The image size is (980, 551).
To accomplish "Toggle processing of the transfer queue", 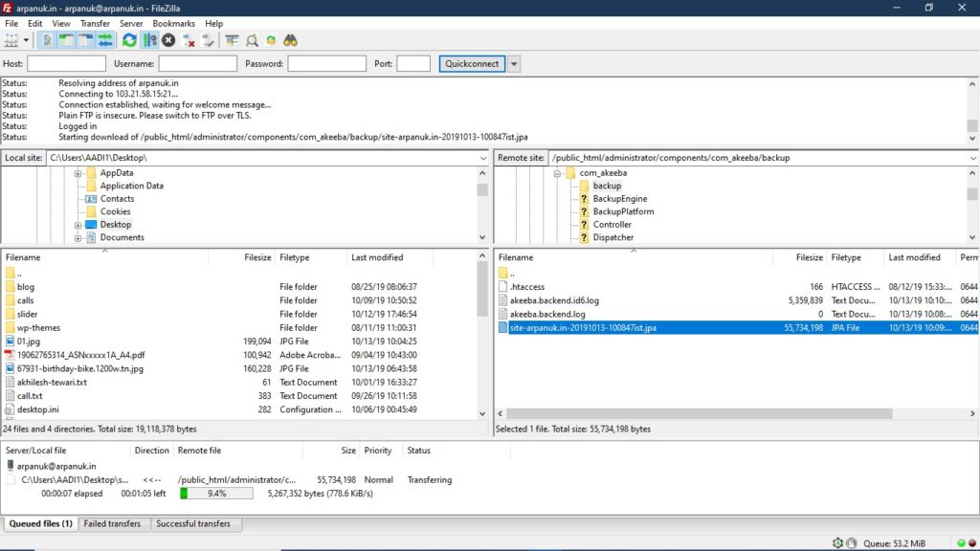I will point(149,40).
